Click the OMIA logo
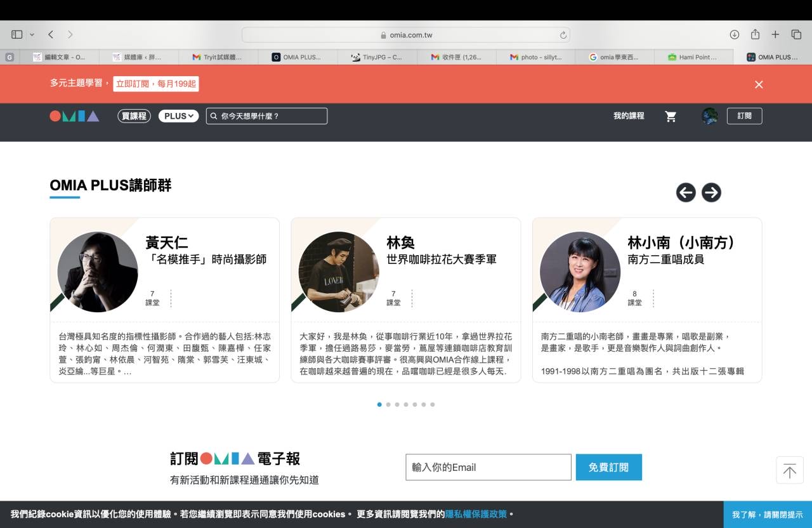This screenshot has height=528, width=812. pos(74,116)
